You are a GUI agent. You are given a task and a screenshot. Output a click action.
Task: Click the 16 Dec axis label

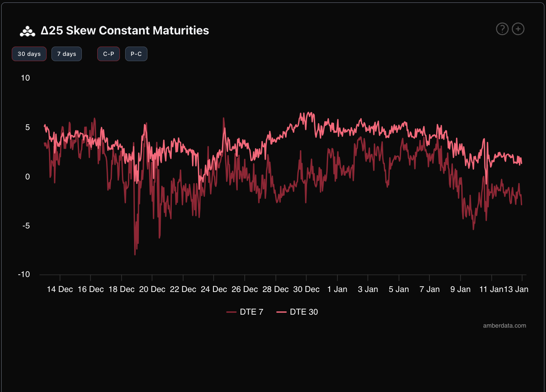(x=91, y=289)
